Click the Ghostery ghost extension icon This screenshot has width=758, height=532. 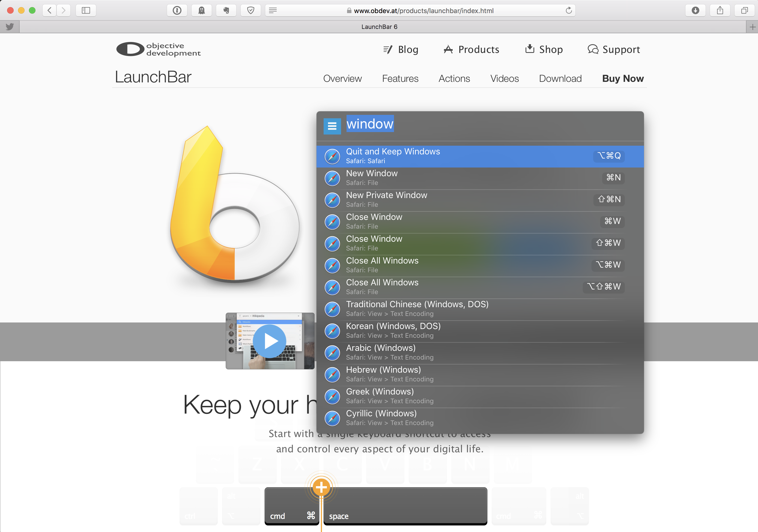coord(201,11)
